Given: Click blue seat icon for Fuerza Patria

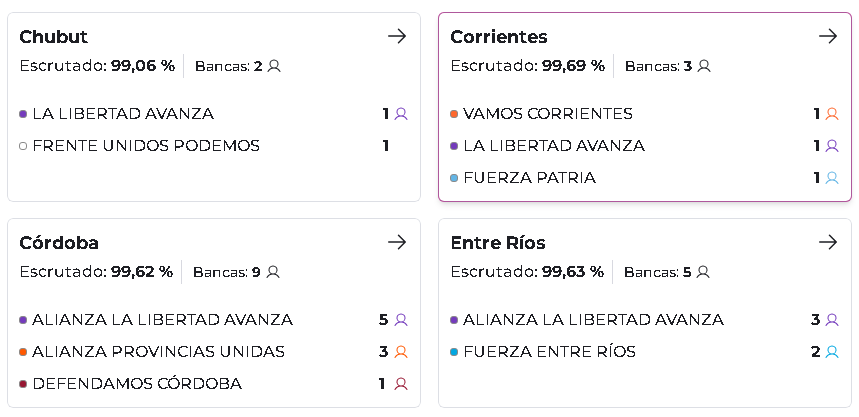Looking at the screenshot, I should tap(832, 178).
